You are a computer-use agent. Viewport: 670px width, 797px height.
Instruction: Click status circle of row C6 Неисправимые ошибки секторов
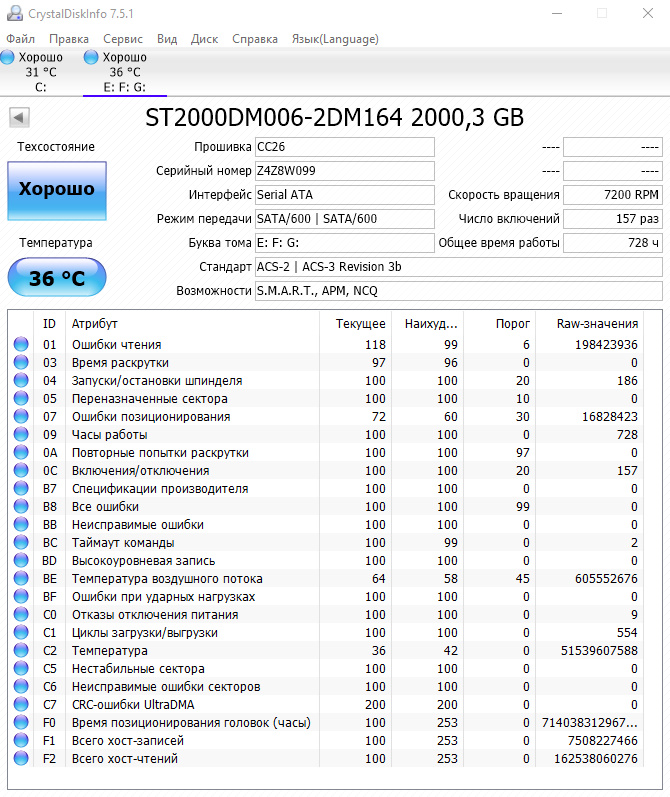[21, 686]
